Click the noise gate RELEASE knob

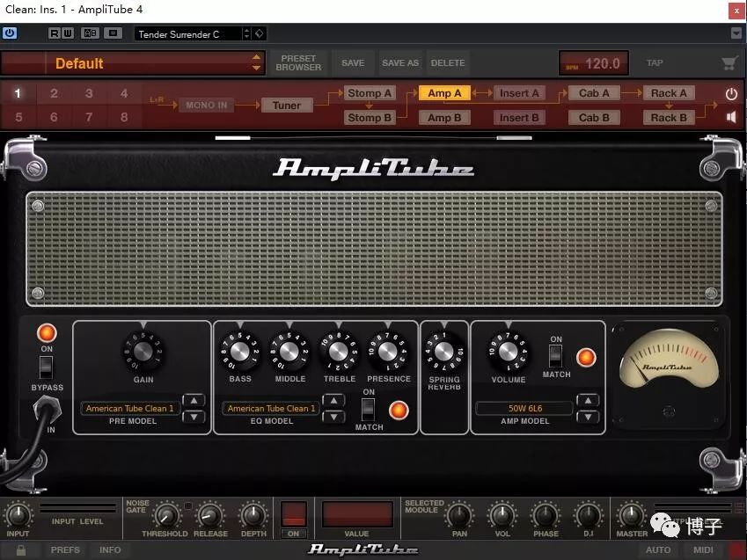(x=209, y=516)
